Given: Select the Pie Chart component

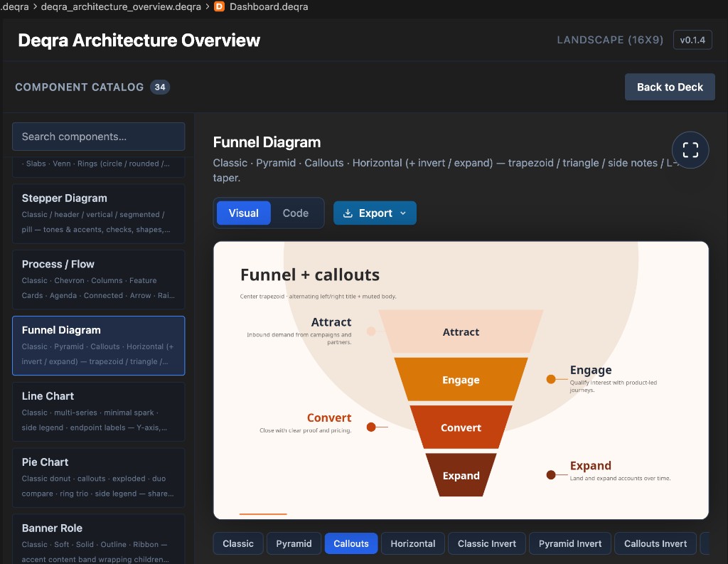Looking at the screenshot, I should (x=98, y=478).
